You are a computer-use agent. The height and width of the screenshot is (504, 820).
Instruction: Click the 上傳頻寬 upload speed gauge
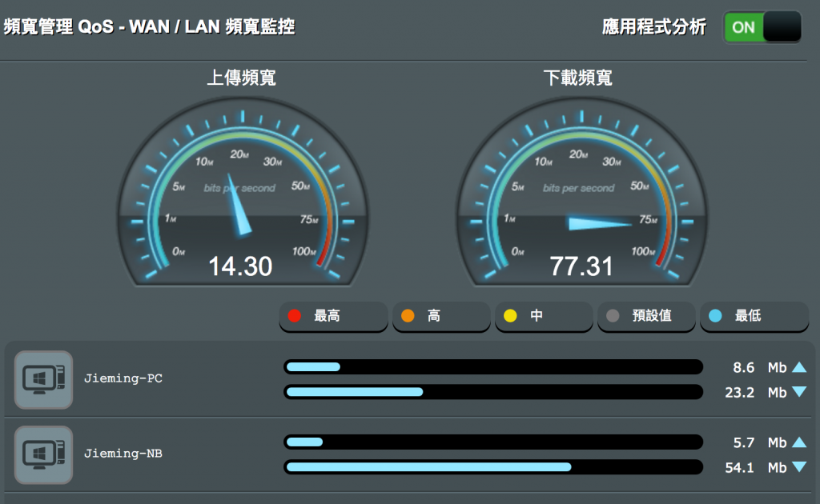point(242,192)
